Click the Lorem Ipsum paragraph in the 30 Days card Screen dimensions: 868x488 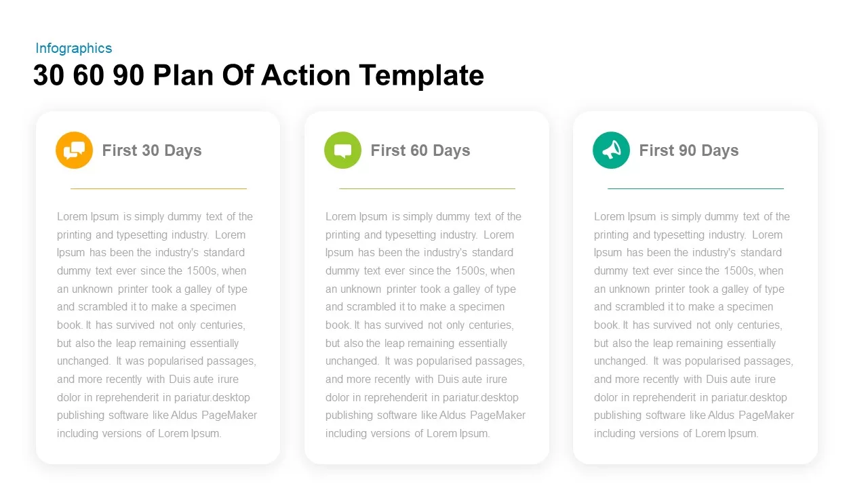pos(157,307)
